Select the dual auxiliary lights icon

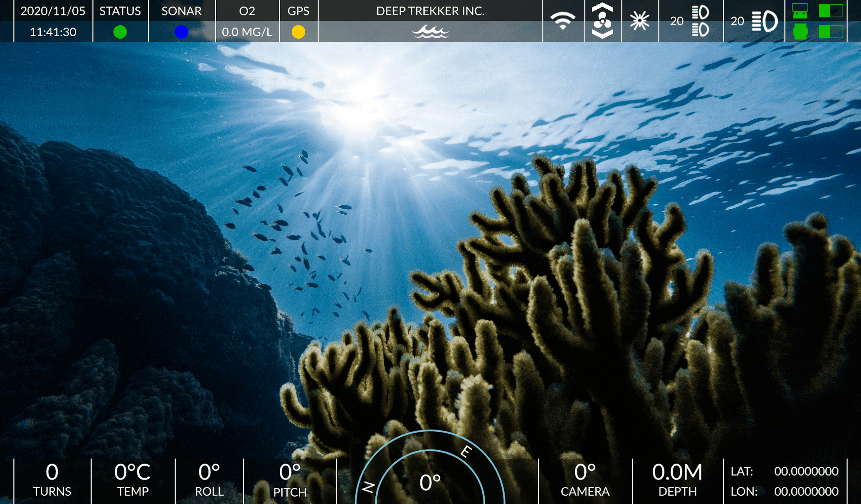point(700,21)
